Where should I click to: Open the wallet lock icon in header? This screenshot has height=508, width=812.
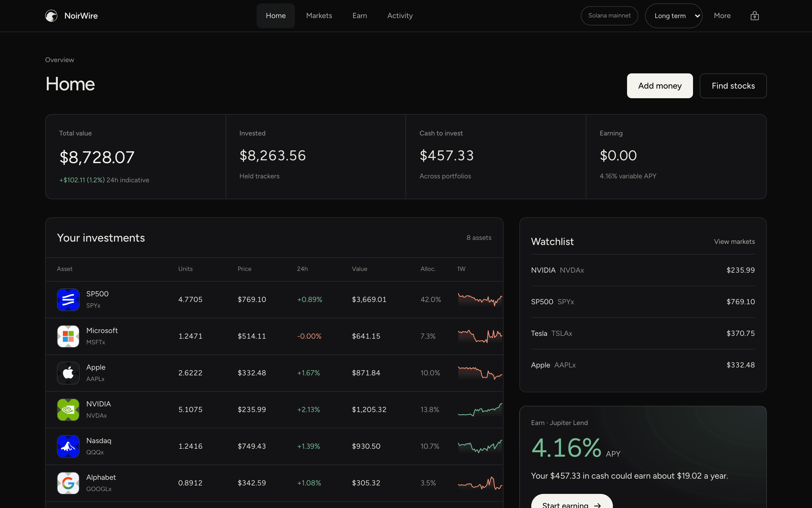click(x=754, y=16)
